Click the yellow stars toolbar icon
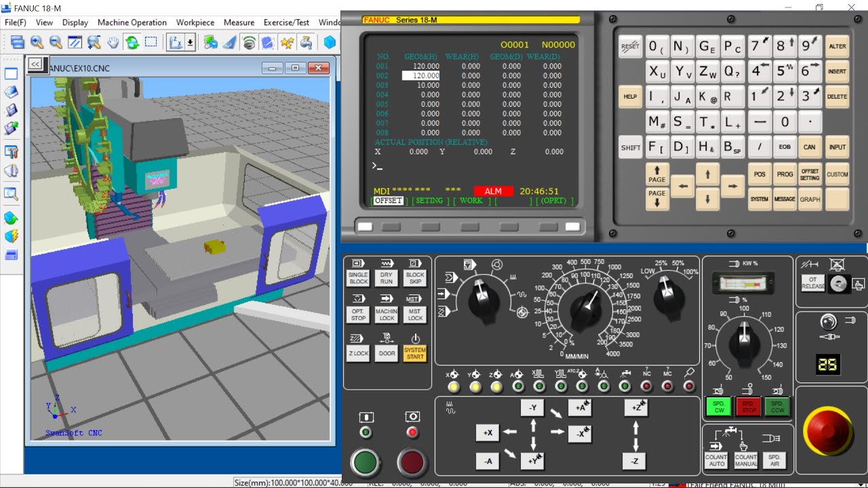Viewport: 868px width, 488px height. (287, 43)
